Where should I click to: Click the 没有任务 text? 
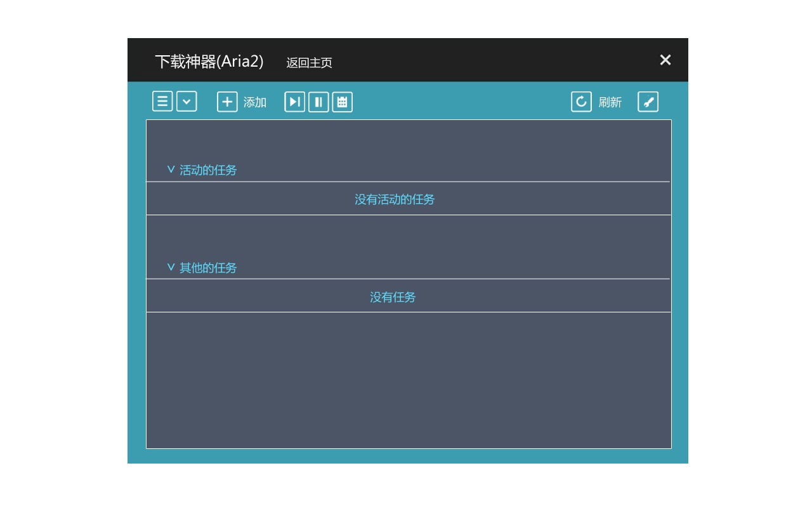click(393, 297)
